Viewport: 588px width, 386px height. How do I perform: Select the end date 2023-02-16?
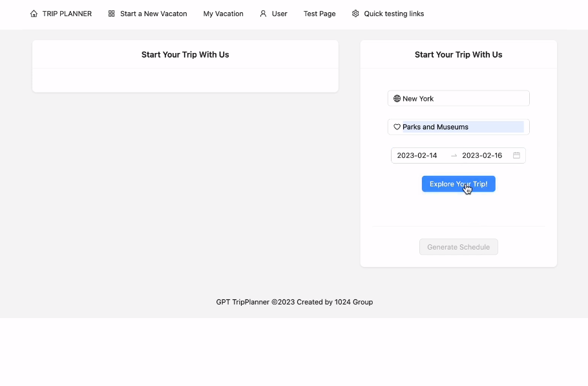click(x=482, y=156)
